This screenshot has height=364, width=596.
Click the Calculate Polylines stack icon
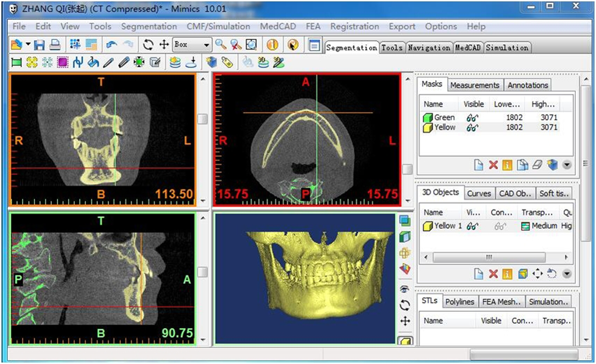175,62
